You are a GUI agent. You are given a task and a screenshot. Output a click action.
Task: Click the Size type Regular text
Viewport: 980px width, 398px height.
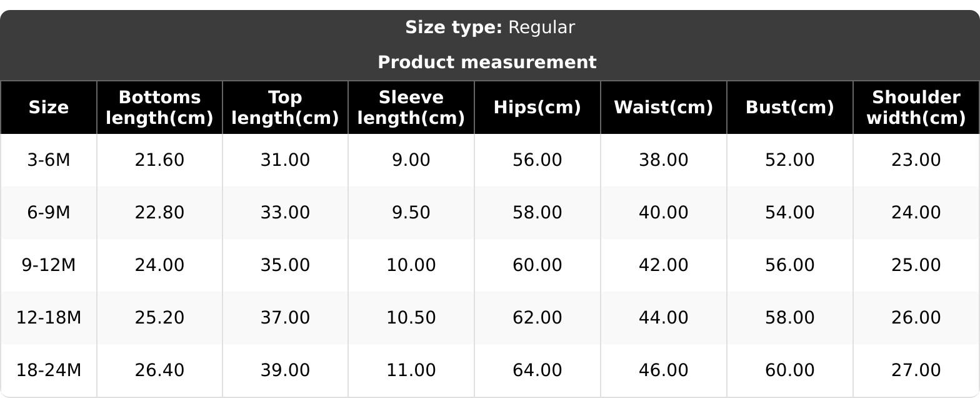[490, 28]
